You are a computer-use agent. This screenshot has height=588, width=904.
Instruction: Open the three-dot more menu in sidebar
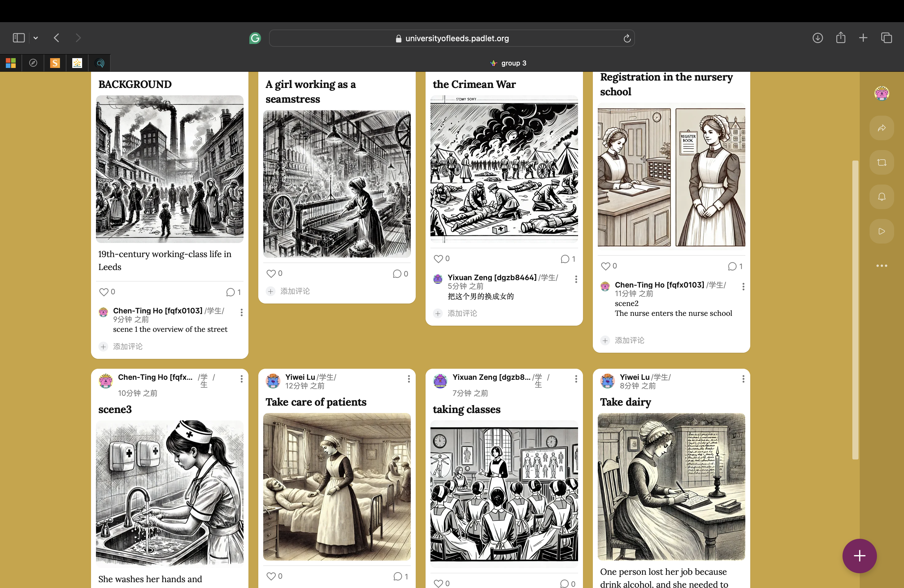pyautogui.click(x=882, y=266)
